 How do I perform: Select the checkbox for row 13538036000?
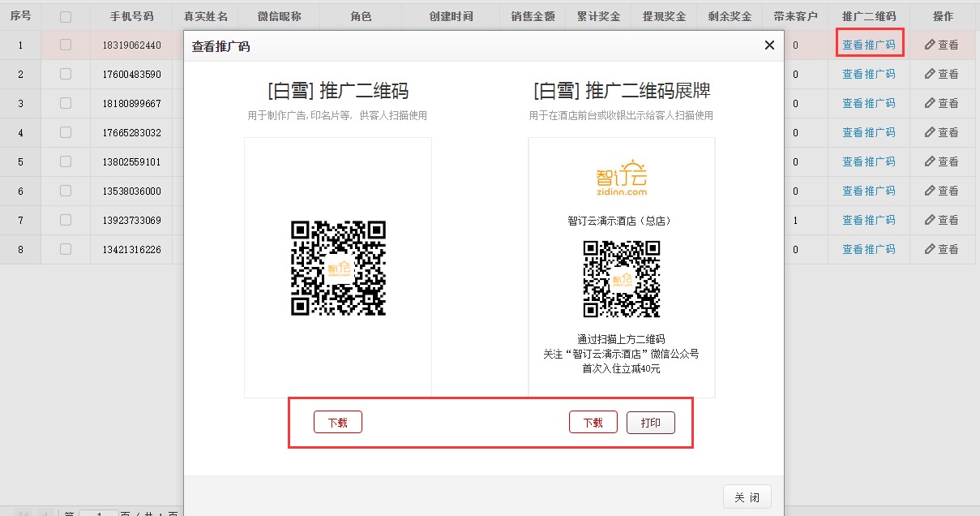(x=66, y=191)
